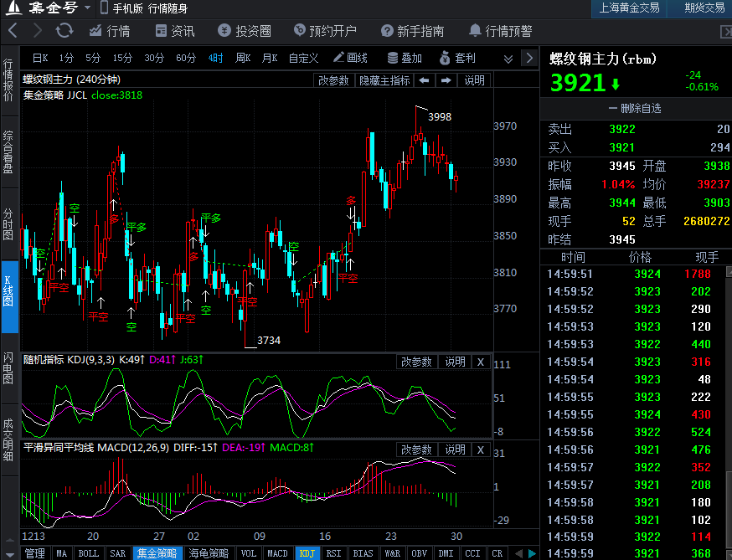Open the 套利 arbitrage tool
This screenshot has width=732, height=560.
457,58
